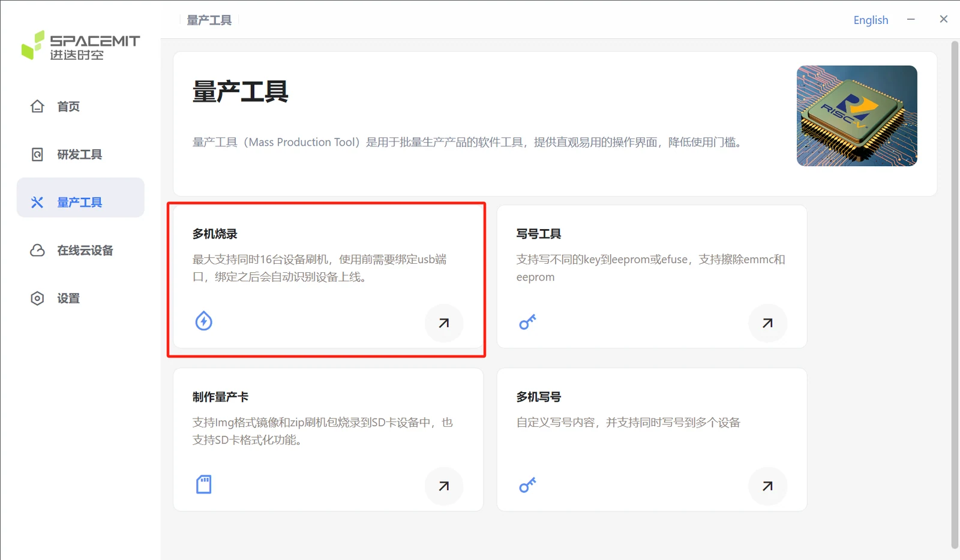Screen dimensions: 960x560
Task: Click the 量产工具 crossed tools icon
Action: (x=37, y=203)
